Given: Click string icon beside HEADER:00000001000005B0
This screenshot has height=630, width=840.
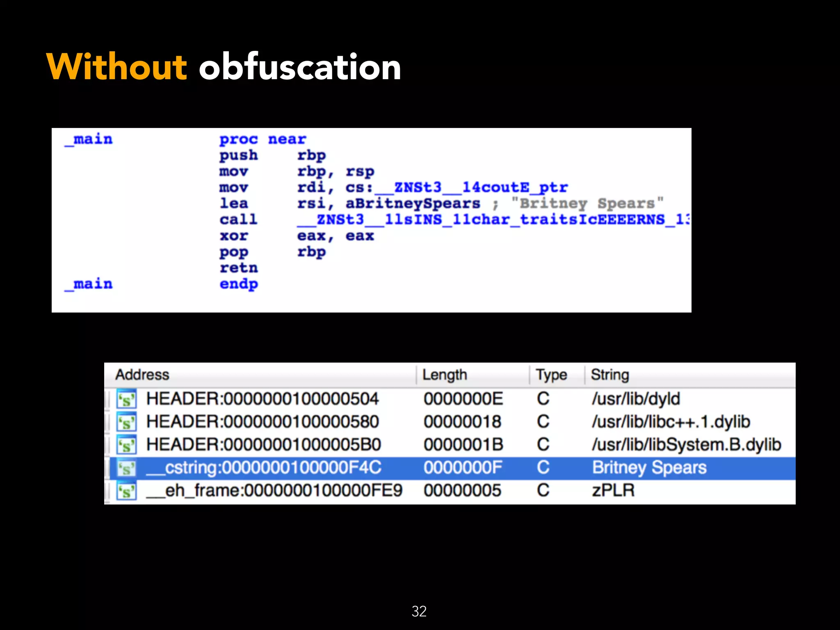Looking at the screenshot, I should point(126,445).
